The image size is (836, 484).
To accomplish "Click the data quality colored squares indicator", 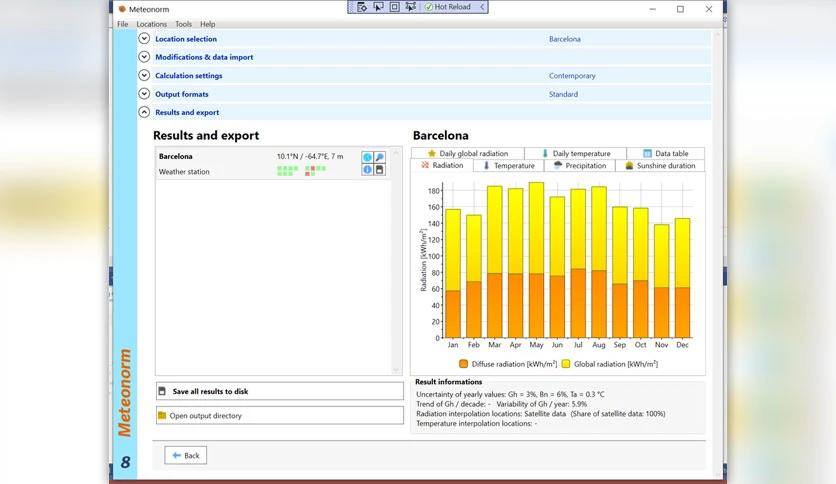I will [x=301, y=171].
